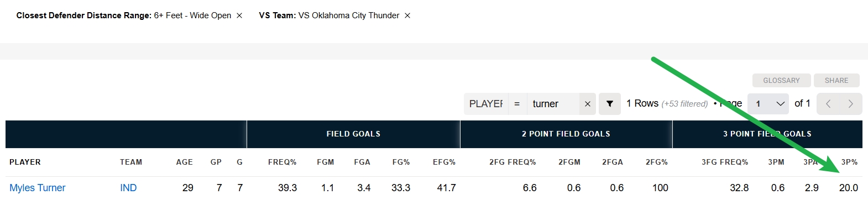Remove the VS Oklahoma City Thunder filter

[x=407, y=15]
